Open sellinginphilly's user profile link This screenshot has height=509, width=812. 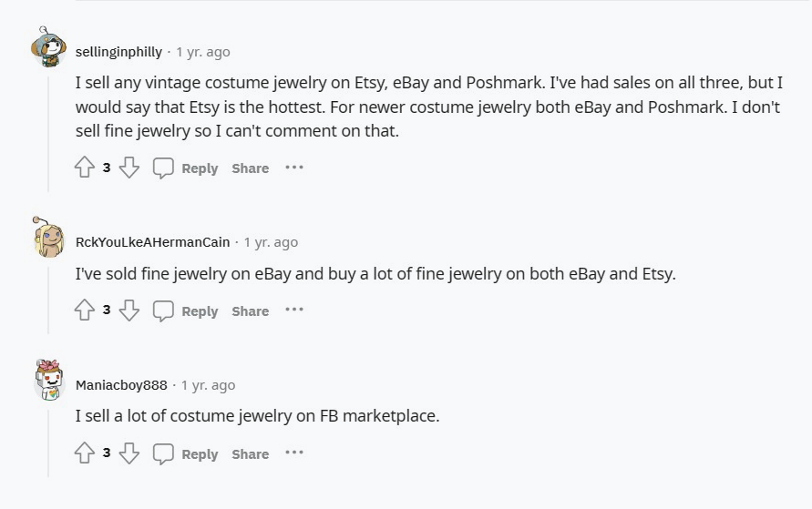coord(118,52)
